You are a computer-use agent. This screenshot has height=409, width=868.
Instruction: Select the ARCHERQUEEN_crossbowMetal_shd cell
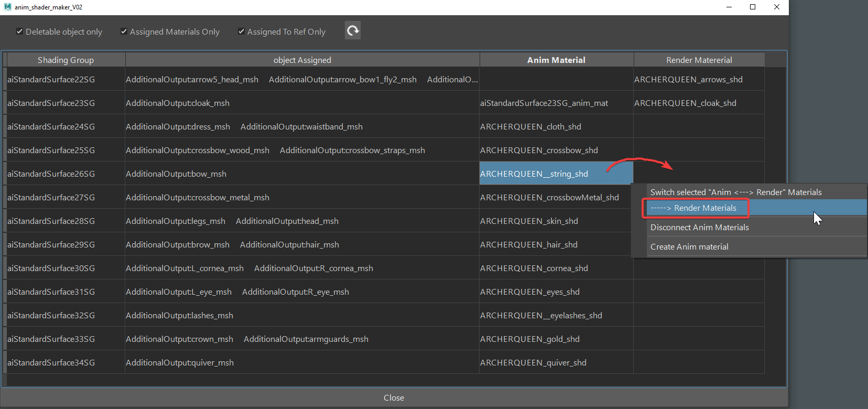pyautogui.click(x=556, y=197)
